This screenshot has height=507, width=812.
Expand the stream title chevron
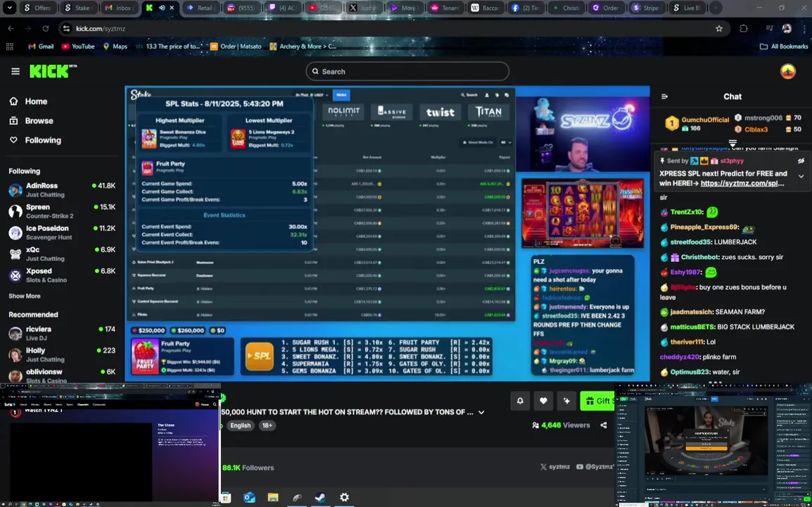point(481,412)
